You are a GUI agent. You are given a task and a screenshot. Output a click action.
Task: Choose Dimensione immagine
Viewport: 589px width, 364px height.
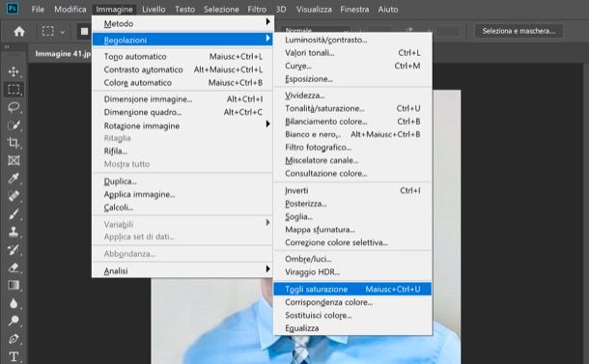[x=182, y=98]
